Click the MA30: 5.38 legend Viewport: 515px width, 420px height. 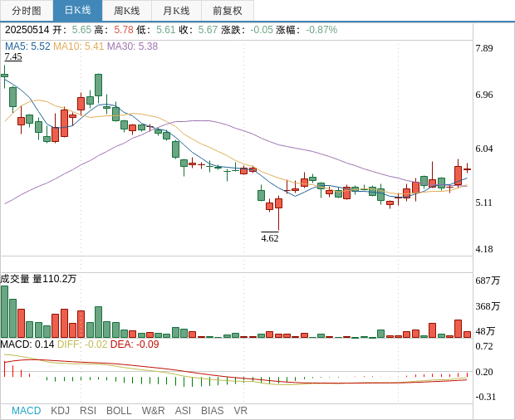132,46
